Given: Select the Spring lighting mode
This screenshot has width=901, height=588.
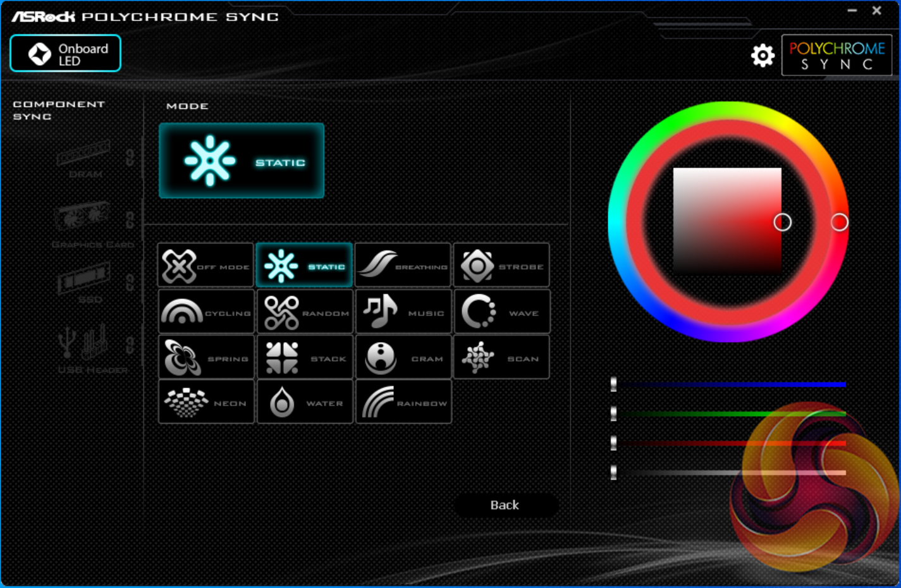Looking at the screenshot, I should pos(205,357).
